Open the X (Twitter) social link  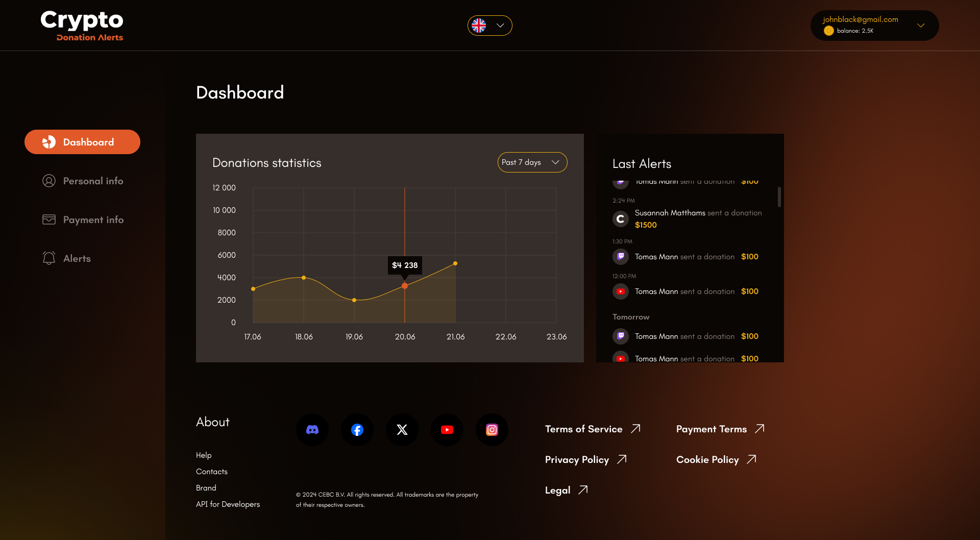tap(402, 430)
